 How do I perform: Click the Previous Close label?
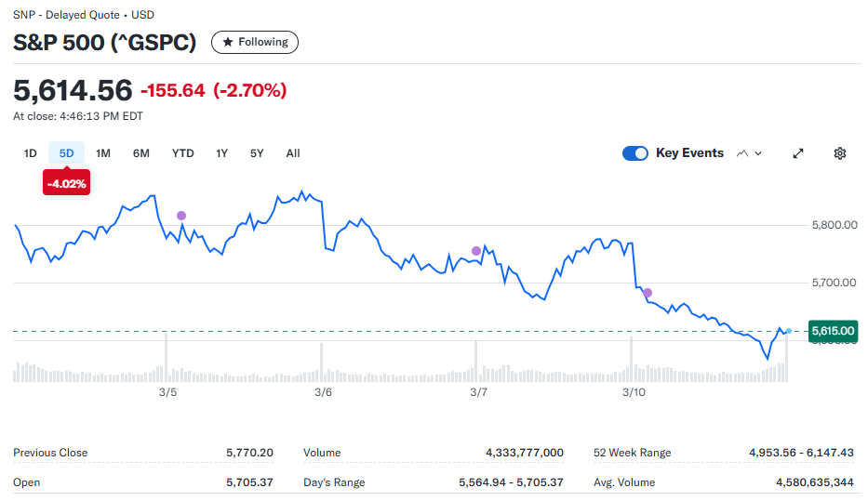(x=50, y=453)
